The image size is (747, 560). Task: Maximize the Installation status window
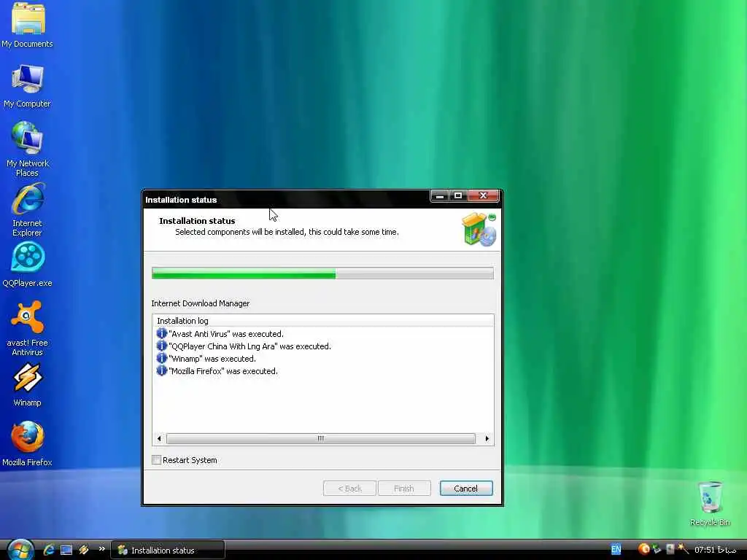pyautogui.click(x=458, y=195)
